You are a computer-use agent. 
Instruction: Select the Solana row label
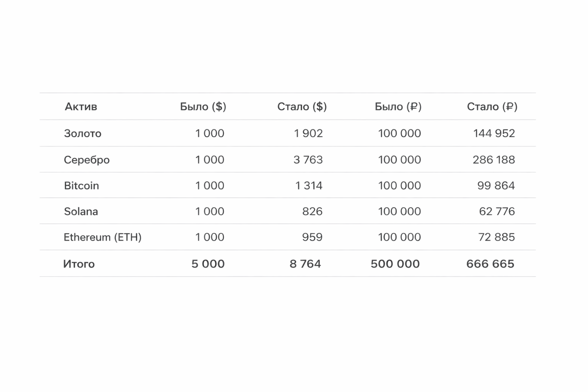[x=81, y=212]
